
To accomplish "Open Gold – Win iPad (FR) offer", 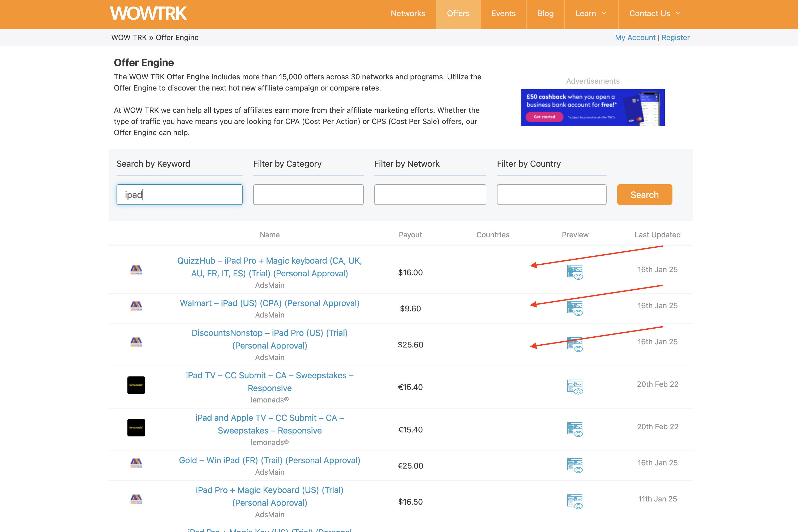I will (x=270, y=460).
